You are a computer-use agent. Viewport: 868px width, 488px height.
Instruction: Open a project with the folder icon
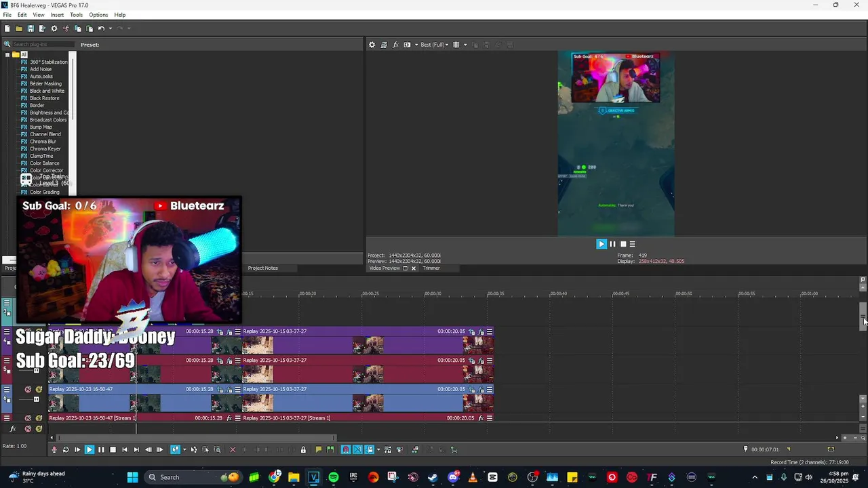(x=19, y=28)
